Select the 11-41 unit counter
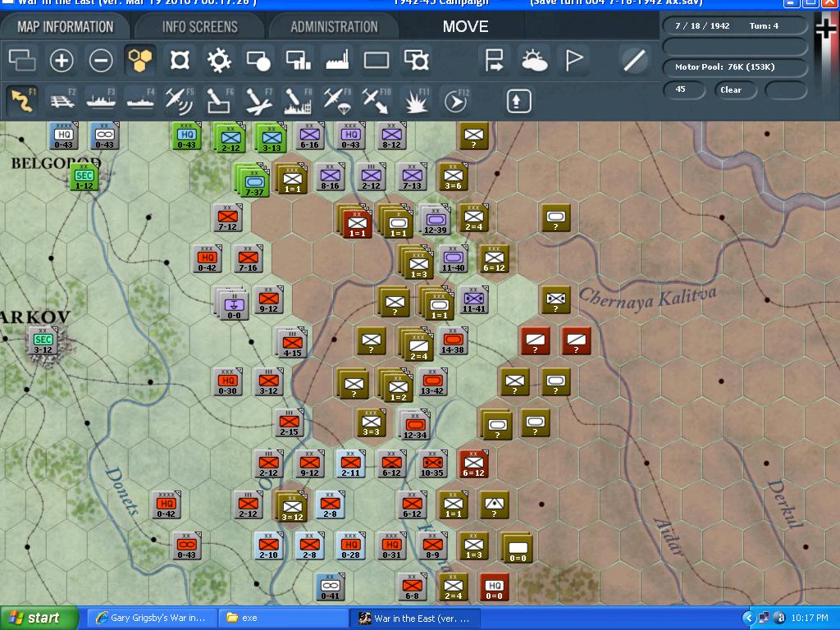The image size is (840, 630). (473, 300)
